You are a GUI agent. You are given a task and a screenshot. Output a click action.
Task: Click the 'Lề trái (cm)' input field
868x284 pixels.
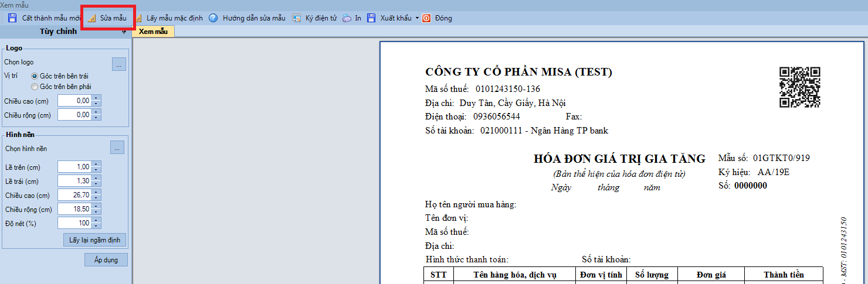tap(74, 181)
